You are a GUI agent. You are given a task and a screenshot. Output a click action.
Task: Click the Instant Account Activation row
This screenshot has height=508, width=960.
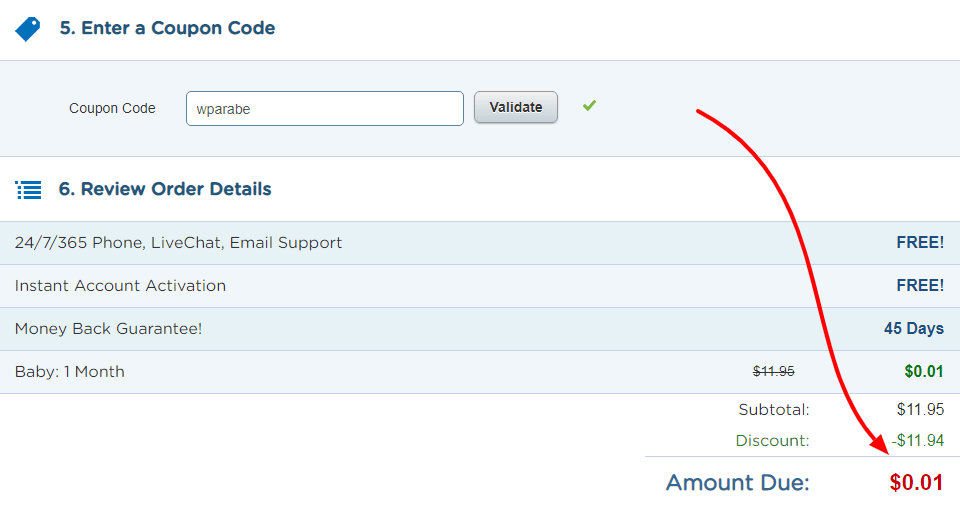pyautogui.click(x=120, y=286)
